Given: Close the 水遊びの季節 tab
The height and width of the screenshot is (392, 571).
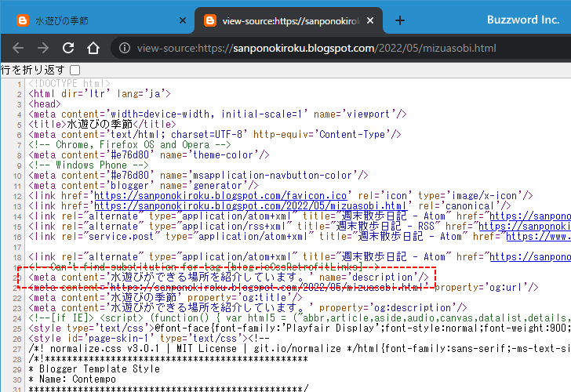Looking at the screenshot, I should tap(183, 20).
